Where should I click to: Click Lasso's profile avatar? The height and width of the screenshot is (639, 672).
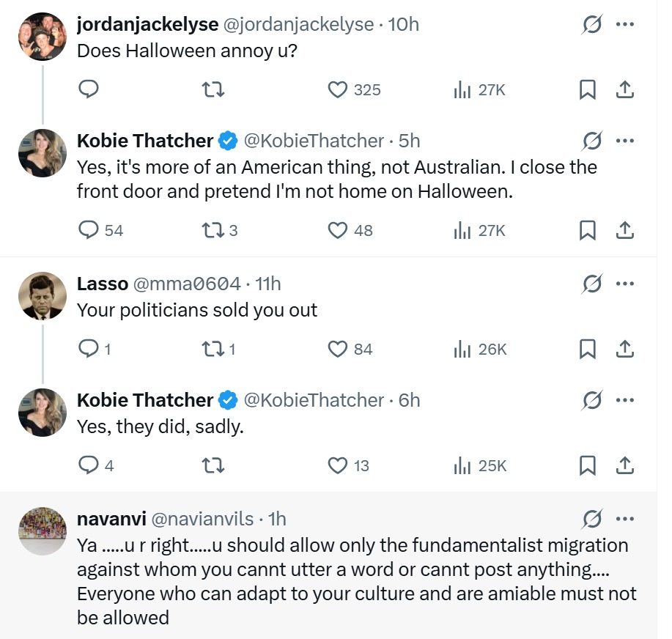tap(43, 296)
